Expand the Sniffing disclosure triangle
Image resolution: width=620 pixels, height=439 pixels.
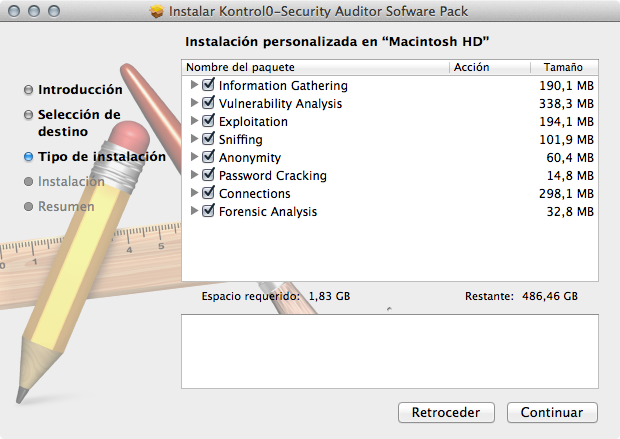pos(194,139)
